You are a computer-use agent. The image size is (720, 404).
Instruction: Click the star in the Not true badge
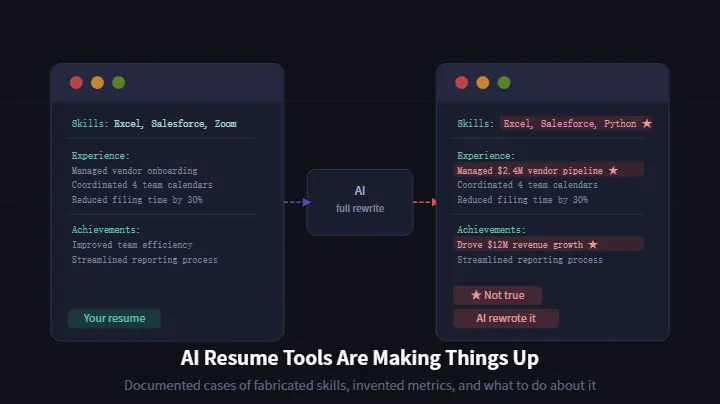click(x=476, y=296)
